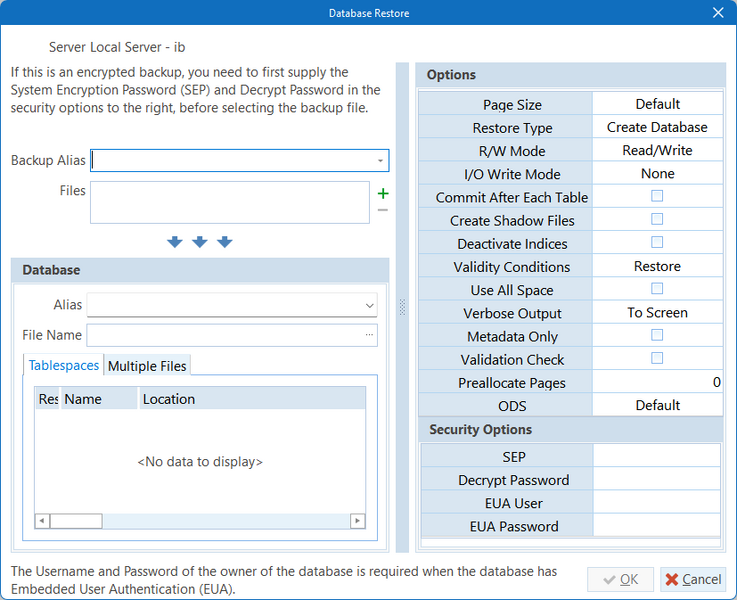Toggle Create Shadow Files checkbox
This screenshot has height=600, width=737.
click(657, 219)
